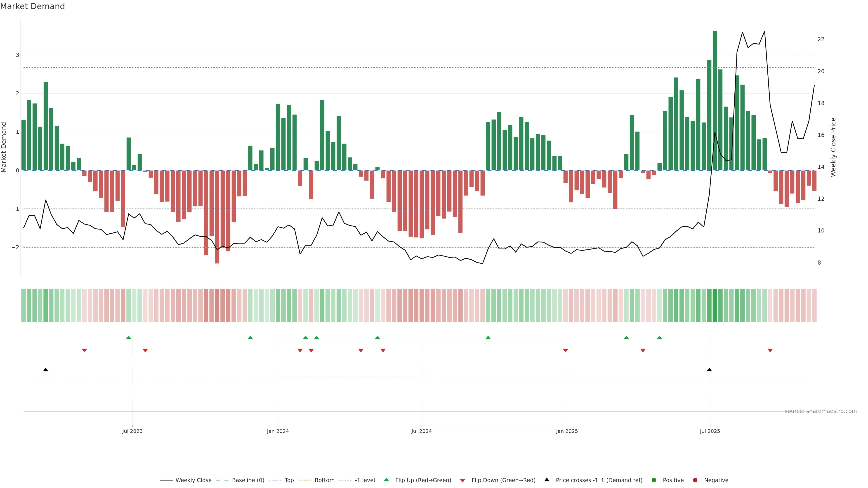868x488 pixels.
Task: Click the red Flip Down legend triangle
Action: 463,481
